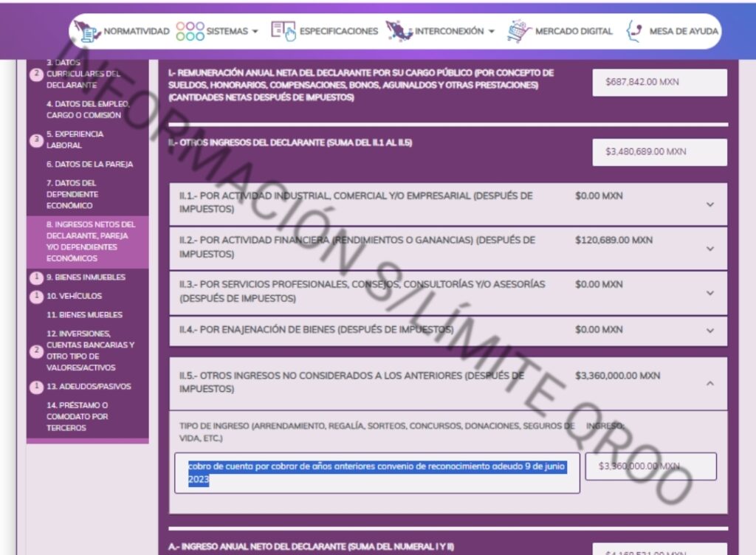756x555 pixels.
Task: Expand II.4 enajenación de bienes section
Action: [x=709, y=331]
